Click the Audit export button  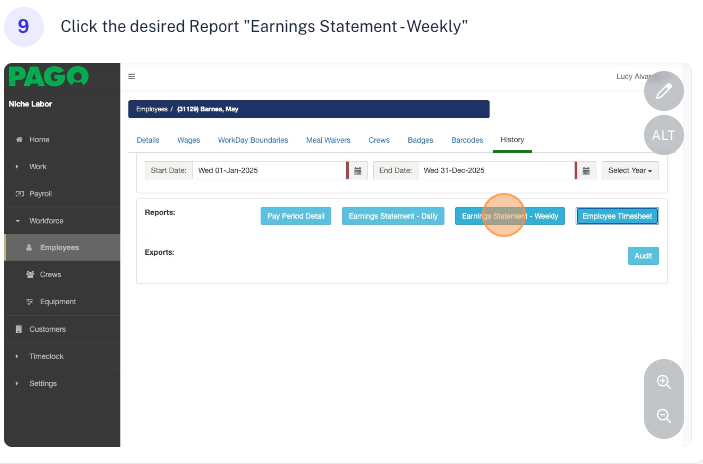643,256
